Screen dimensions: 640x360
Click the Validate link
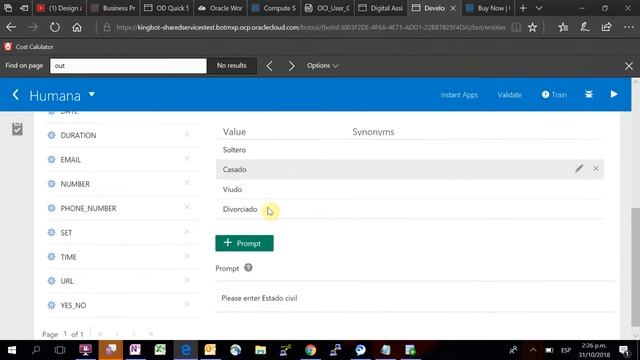[x=509, y=95]
